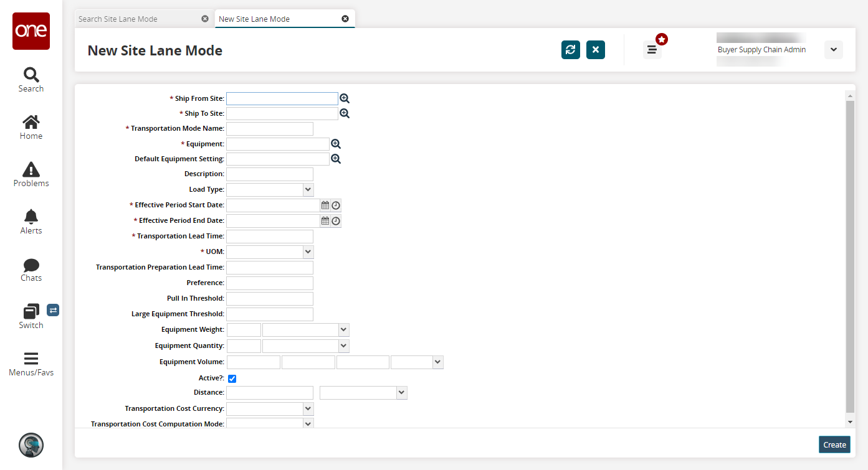Open Problems warning icon in sidebar
The width and height of the screenshot is (868, 470).
pyautogui.click(x=31, y=174)
